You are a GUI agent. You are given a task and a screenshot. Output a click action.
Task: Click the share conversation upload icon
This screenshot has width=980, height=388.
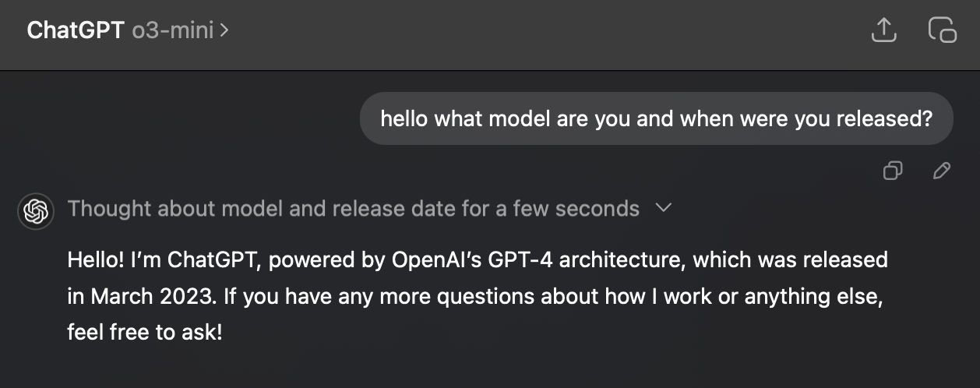883,30
